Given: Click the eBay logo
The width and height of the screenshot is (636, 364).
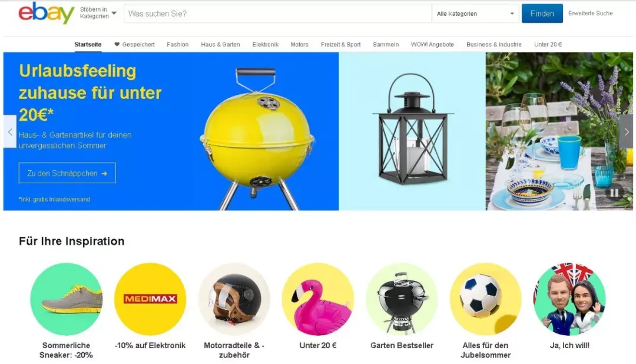Looking at the screenshot, I should tap(47, 13).
